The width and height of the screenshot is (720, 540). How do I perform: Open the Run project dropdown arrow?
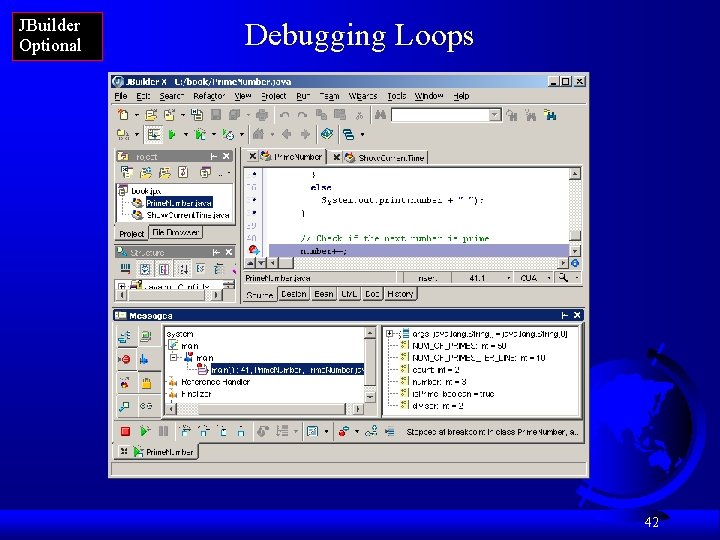pyautogui.click(x=186, y=135)
